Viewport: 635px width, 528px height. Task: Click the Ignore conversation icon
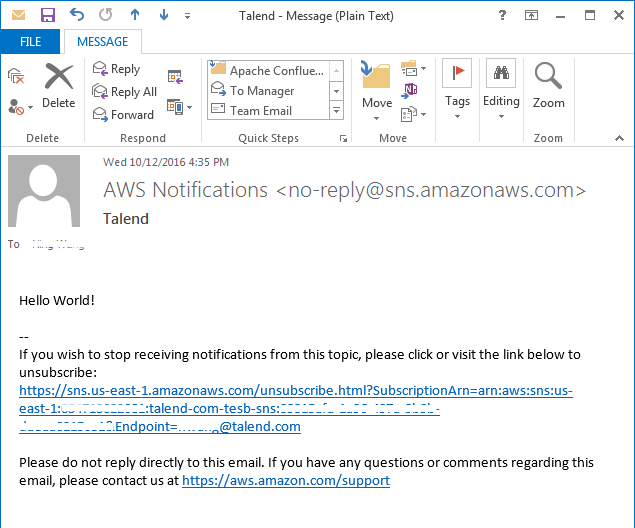(16, 76)
